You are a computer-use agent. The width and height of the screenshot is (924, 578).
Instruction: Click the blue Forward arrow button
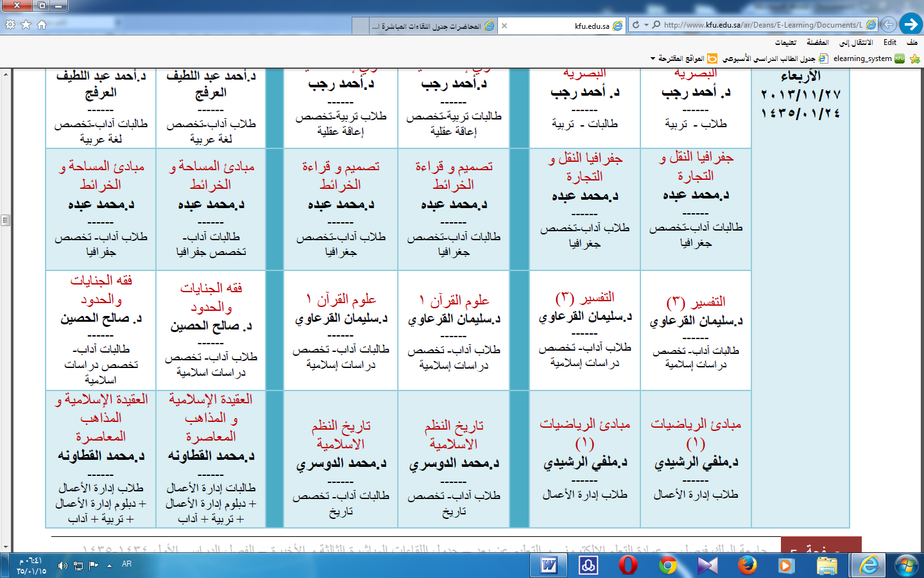(911, 24)
